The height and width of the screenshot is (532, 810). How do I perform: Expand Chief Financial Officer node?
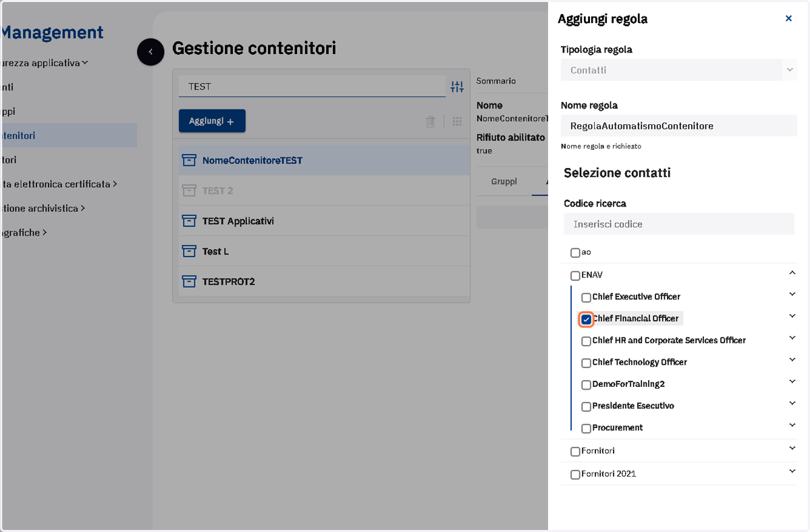point(792,315)
